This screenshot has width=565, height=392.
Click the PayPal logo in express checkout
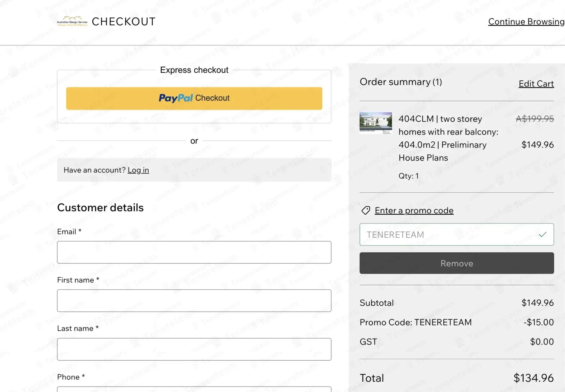pyautogui.click(x=176, y=98)
